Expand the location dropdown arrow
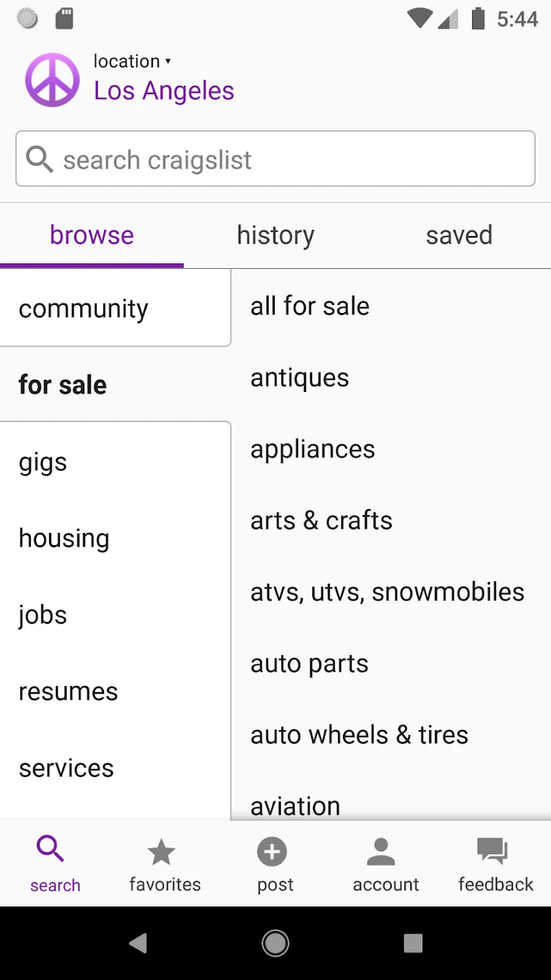Viewport: 551px width, 980px height. [x=168, y=61]
